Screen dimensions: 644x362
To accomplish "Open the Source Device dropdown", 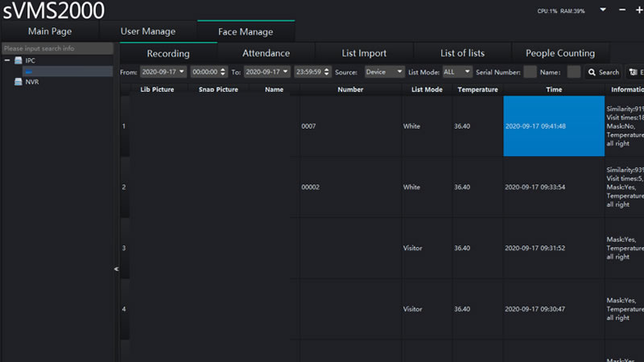I will coord(384,72).
